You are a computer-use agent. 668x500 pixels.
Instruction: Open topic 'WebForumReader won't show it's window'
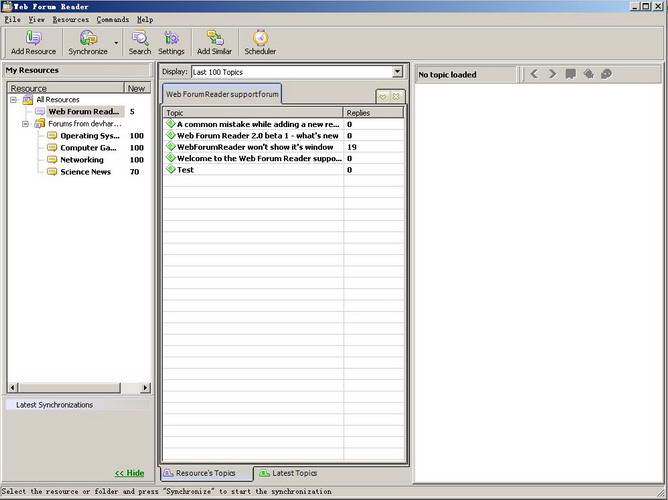click(255, 147)
